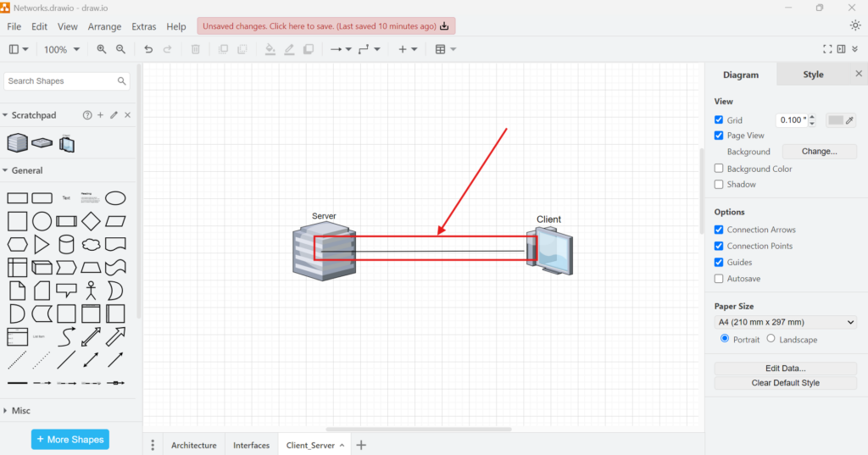
Task: Open the Paper Size A4 dropdown
Action: click(x=786, y=322)
